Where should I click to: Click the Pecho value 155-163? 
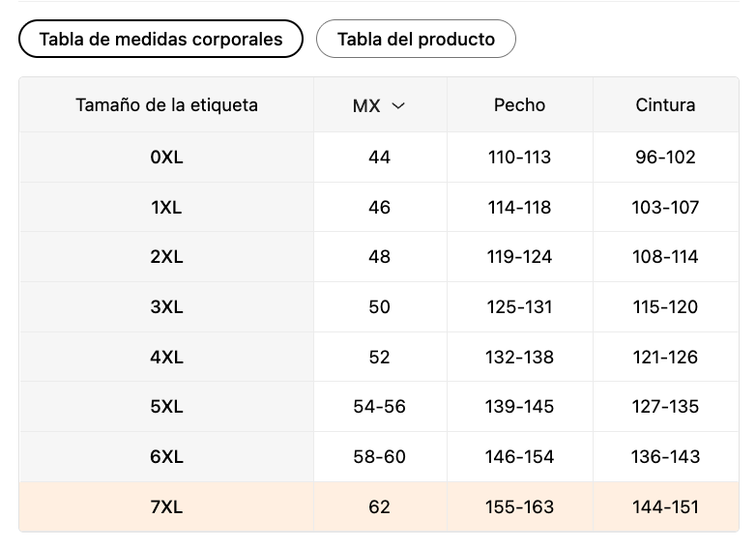[519, 507]
